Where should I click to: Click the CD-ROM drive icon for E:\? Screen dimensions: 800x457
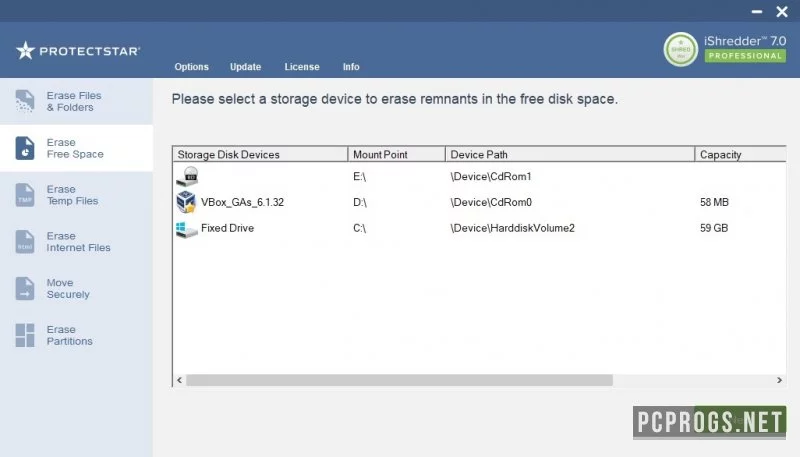(x=187, y=176)
